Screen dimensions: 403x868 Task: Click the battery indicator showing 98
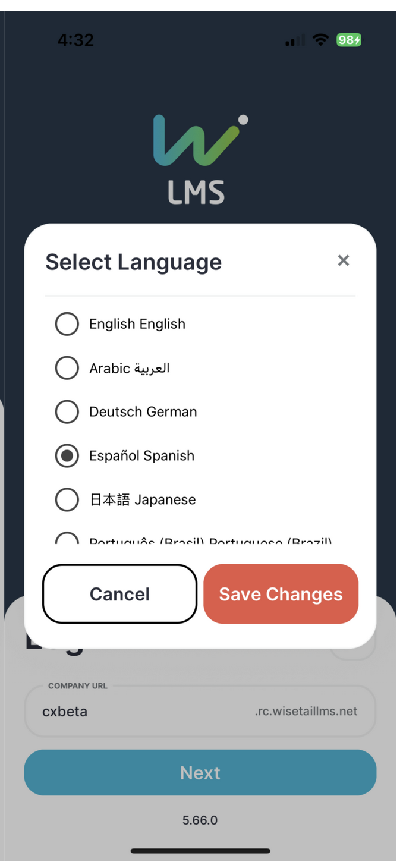pyautogui.click(x=350, y=40)
